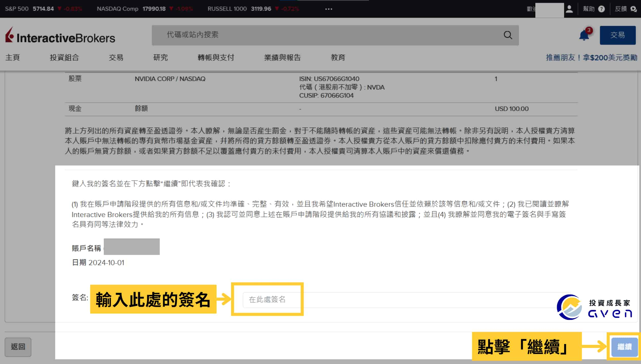Open the 交易 navigation menu
Screen dimensions: 641x364
tap(116, 57)
